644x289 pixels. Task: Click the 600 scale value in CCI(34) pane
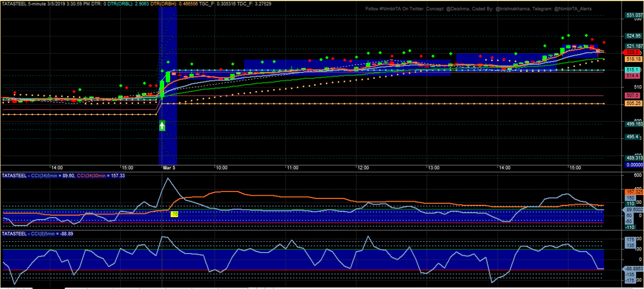pyautogui.click(x=638, y=175)
